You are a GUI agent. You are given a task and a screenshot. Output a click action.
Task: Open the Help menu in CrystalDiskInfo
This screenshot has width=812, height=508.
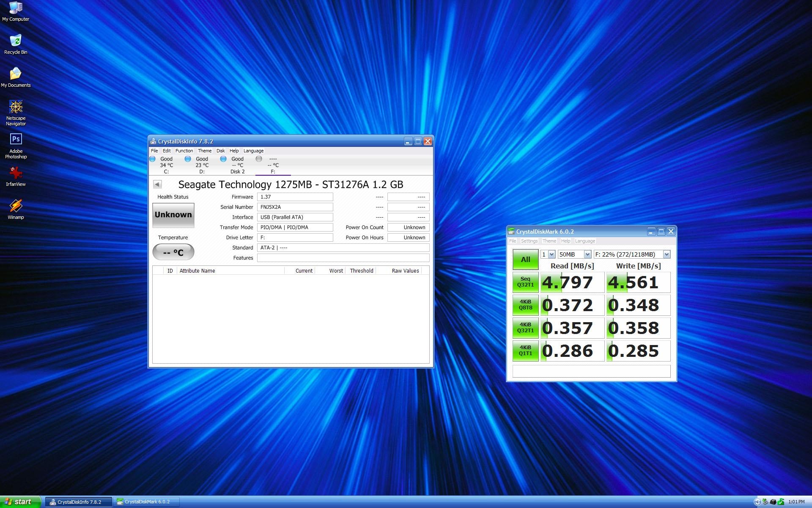pyautogui.click(x=234, y=151)
